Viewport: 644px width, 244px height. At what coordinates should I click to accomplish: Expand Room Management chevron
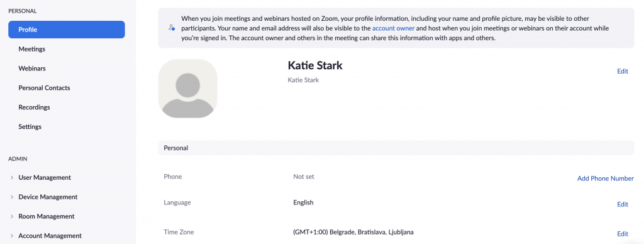coord(12,216)
